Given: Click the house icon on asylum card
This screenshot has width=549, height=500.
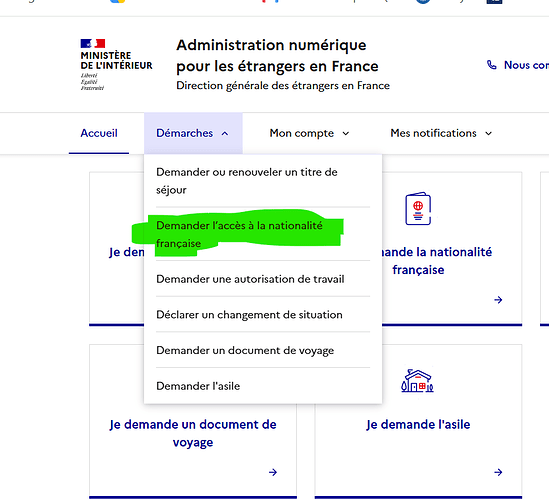Looking at the screenshot, I should pos(417,381).
